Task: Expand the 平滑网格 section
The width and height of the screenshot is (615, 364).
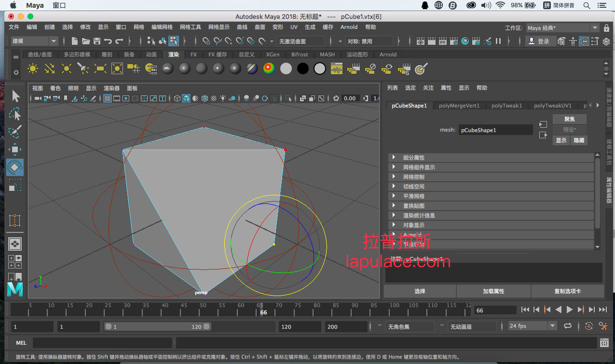Action: (x=491, y=196)
